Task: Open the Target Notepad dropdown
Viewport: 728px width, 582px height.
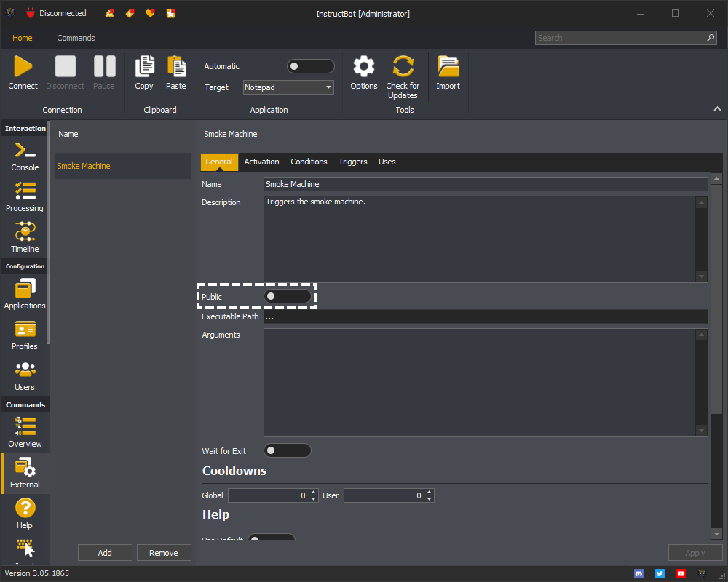Action: click(x=288, y=87)
